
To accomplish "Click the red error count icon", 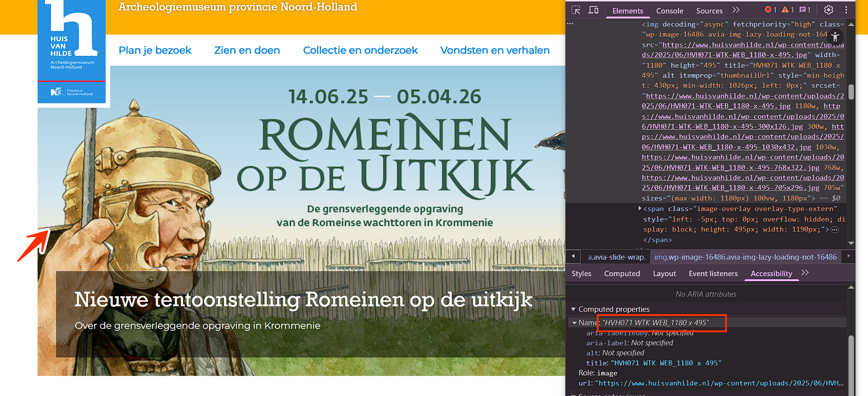I will coord(770,10).
